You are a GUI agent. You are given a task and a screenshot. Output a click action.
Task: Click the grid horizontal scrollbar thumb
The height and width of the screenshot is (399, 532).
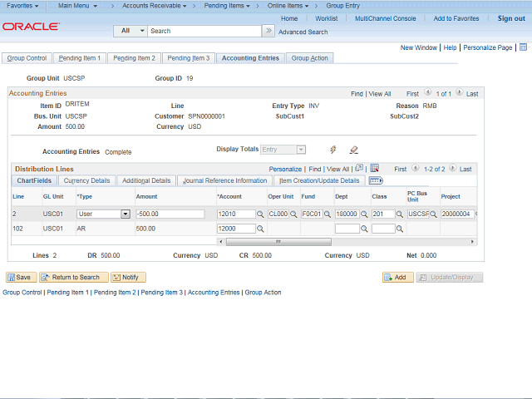pos(278,242)
